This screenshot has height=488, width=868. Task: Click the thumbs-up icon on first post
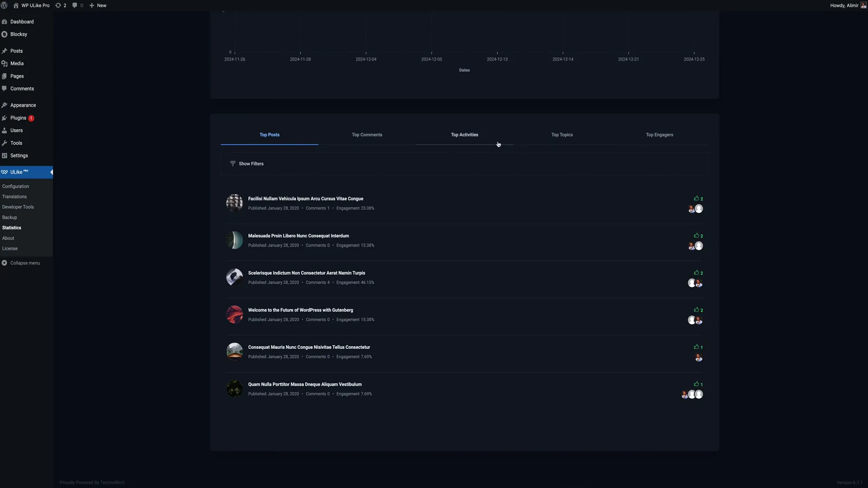(x=696, y=198)
